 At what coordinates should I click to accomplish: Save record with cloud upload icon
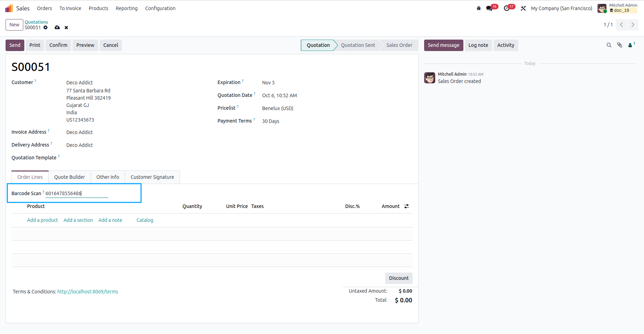(x=57, y=27)
